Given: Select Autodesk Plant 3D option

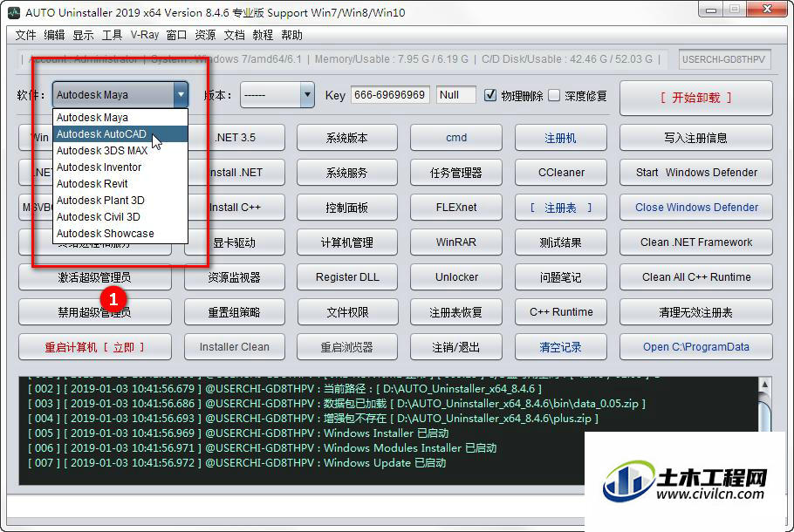Looking at the screenshot, I should (120, 201).
